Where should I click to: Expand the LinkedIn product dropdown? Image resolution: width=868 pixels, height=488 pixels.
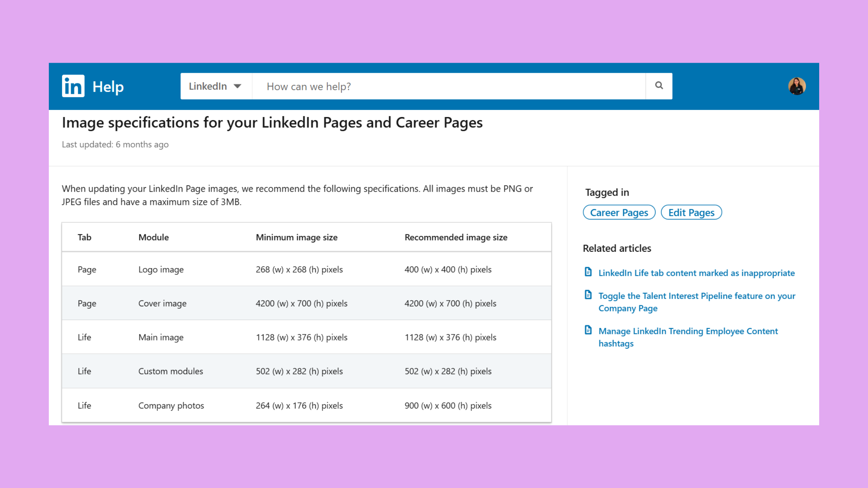216,86
